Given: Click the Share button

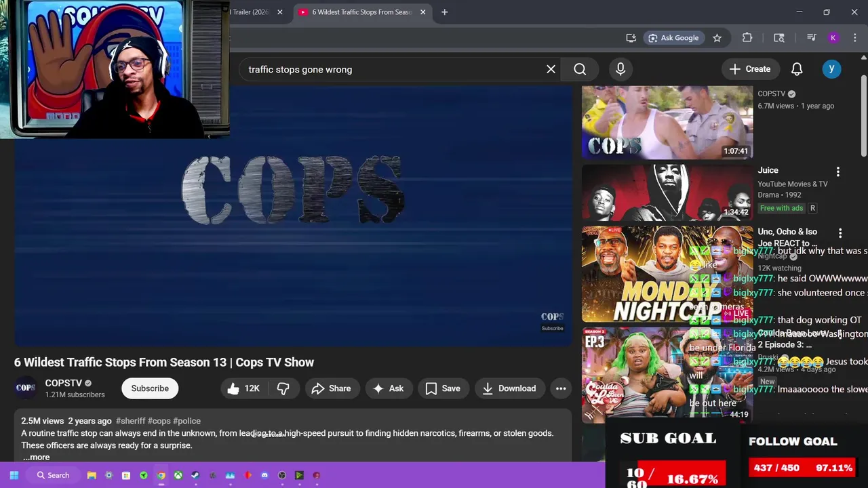Looking at the screenshot, I should tap(331, 388).
